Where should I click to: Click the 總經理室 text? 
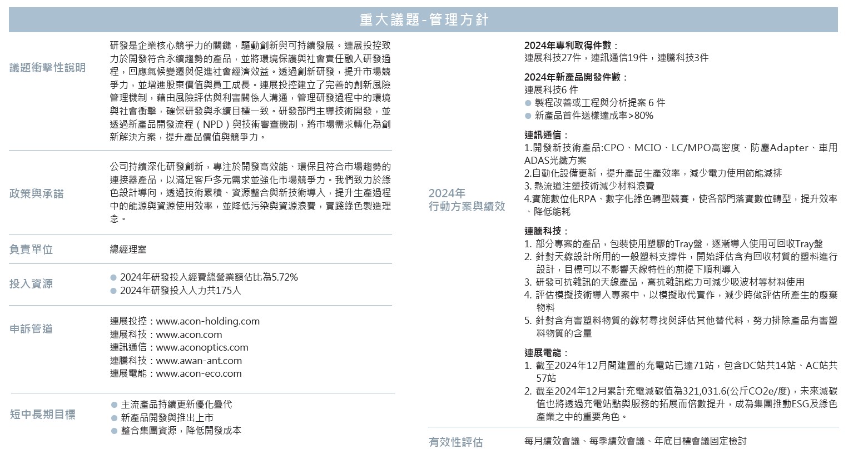point(128,250)
